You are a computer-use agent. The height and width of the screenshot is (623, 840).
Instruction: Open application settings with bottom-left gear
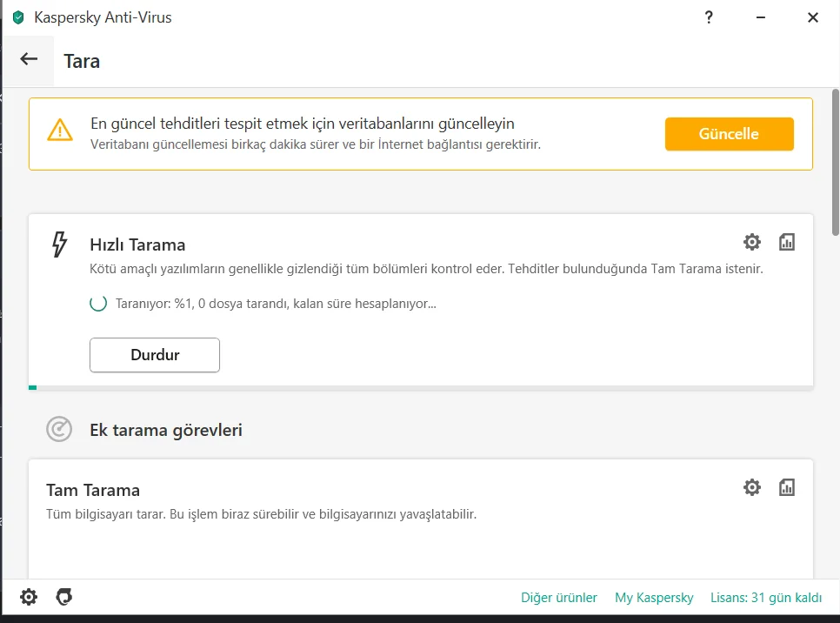pos(29,597)
